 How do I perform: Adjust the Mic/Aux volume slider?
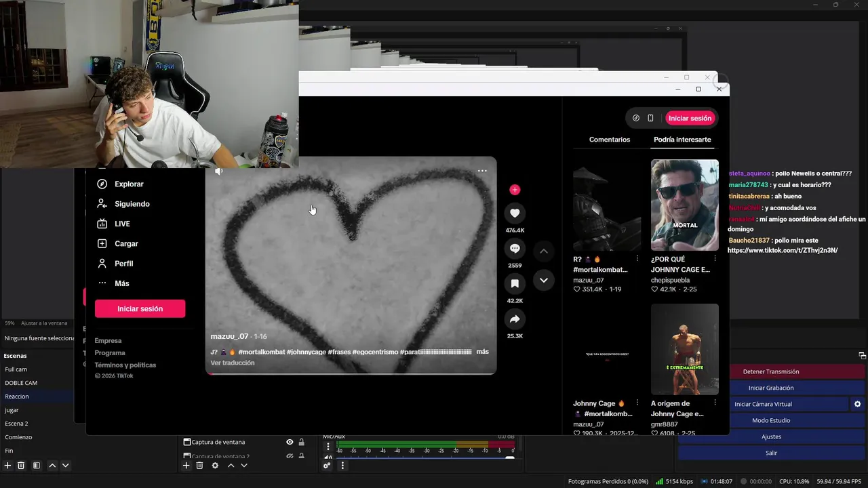tap(426, 457)
